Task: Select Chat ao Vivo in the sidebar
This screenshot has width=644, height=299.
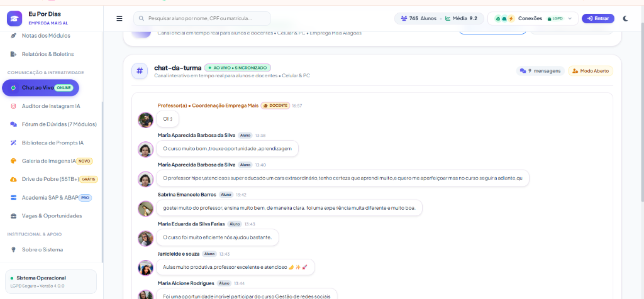Action: [x=41, y=88]
